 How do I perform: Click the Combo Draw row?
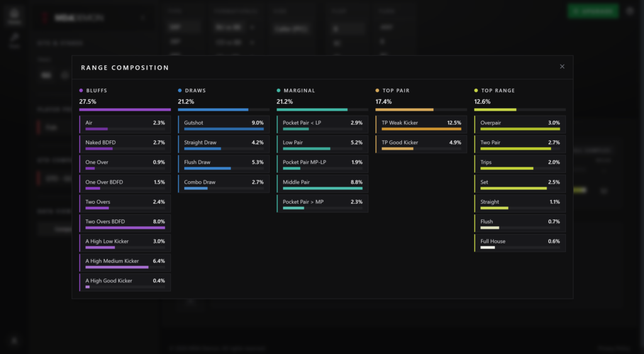(224, 184)
